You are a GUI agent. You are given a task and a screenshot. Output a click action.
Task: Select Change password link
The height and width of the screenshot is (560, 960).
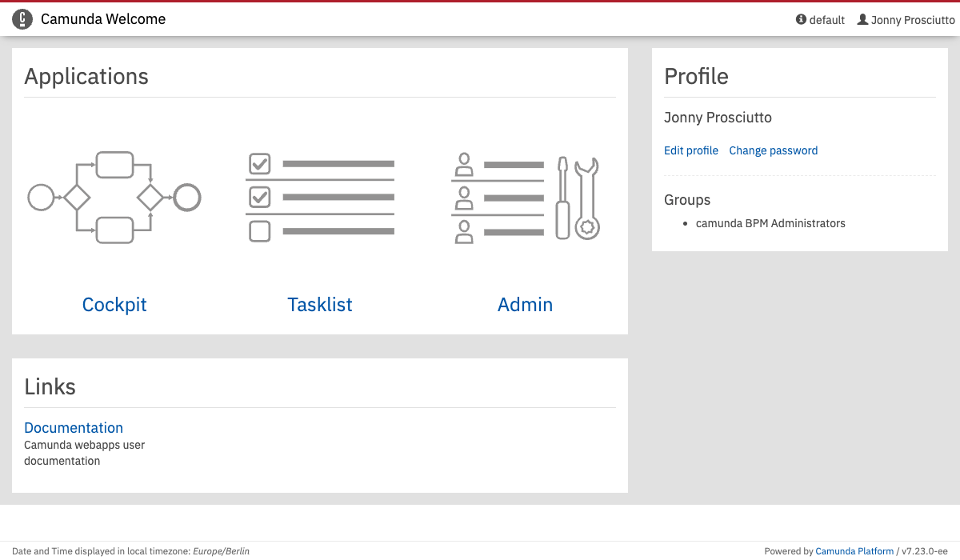pos(773,150)
